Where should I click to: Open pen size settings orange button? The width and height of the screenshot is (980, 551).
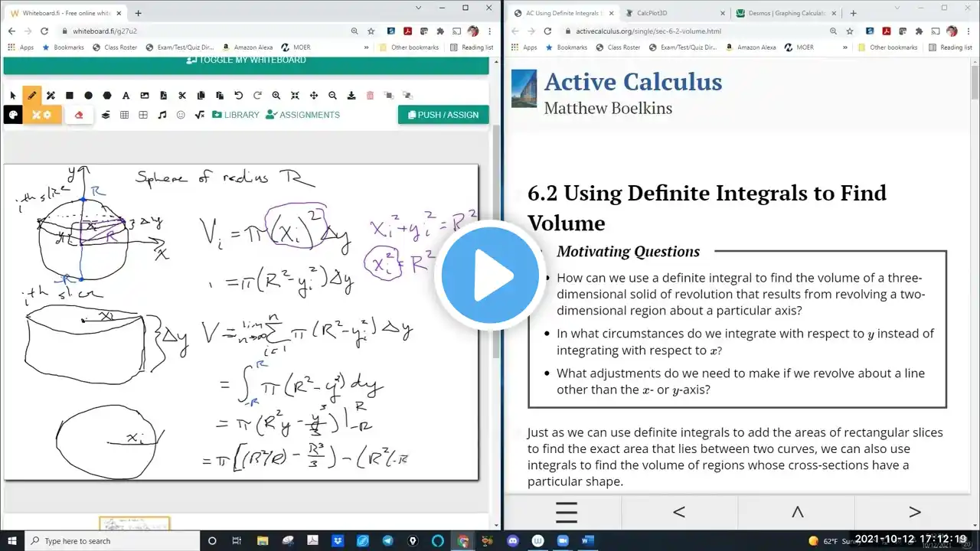point(42,115)
